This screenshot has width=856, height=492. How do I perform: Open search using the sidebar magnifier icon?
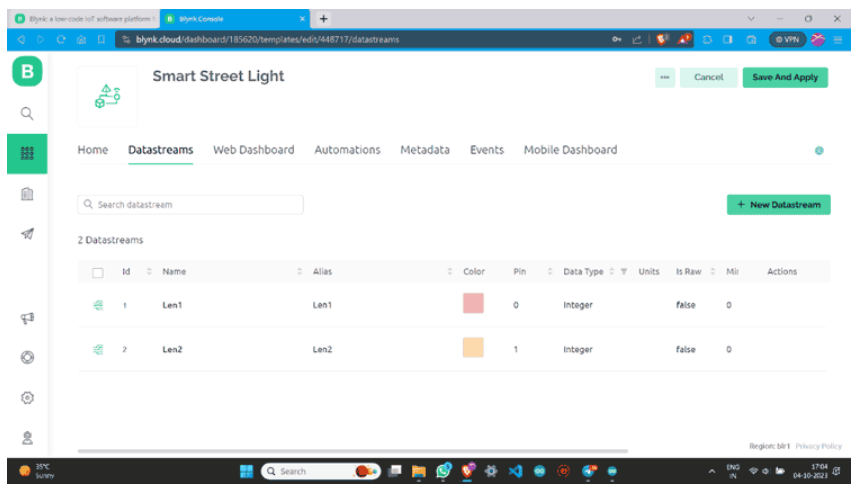pyautogui.click(x=27, y=113)
